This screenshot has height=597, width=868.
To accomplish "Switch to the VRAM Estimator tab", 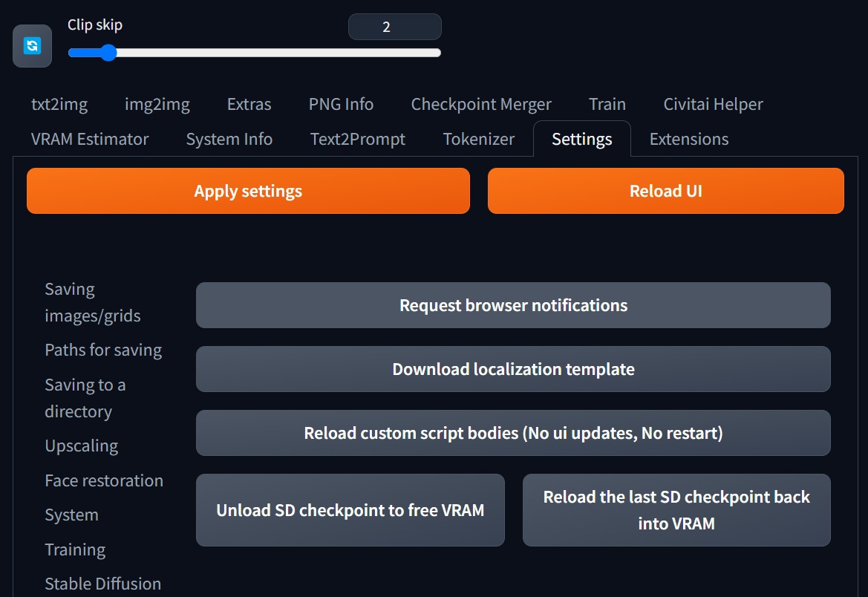I will point(90,139).
